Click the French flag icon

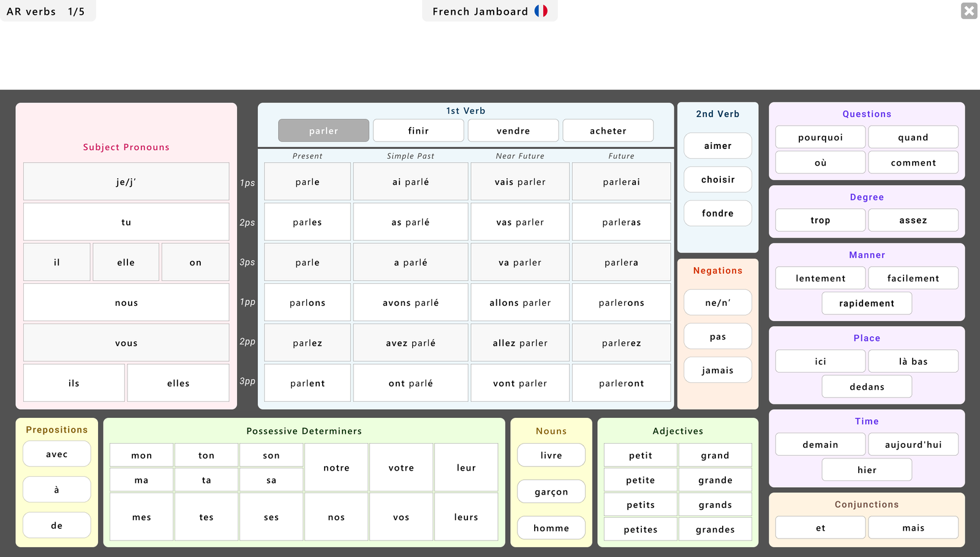pyautogui.click(x=540, y=11)
